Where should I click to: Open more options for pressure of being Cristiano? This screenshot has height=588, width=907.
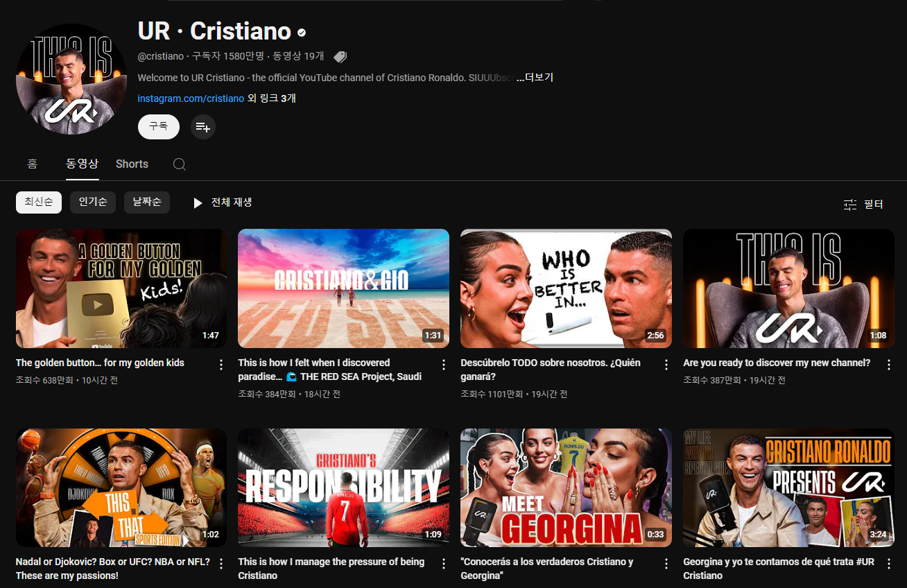coord(444,564)
